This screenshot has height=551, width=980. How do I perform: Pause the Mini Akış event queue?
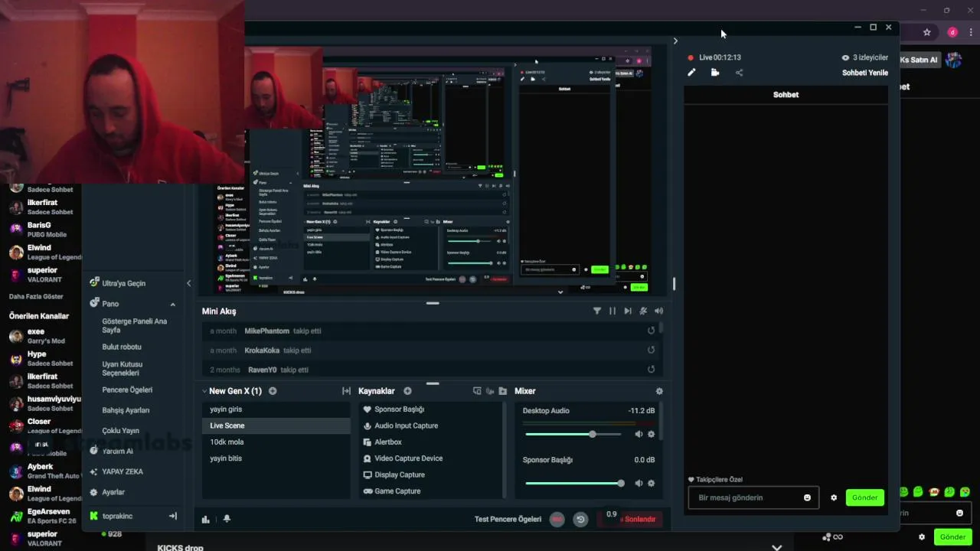pos(612,311)
